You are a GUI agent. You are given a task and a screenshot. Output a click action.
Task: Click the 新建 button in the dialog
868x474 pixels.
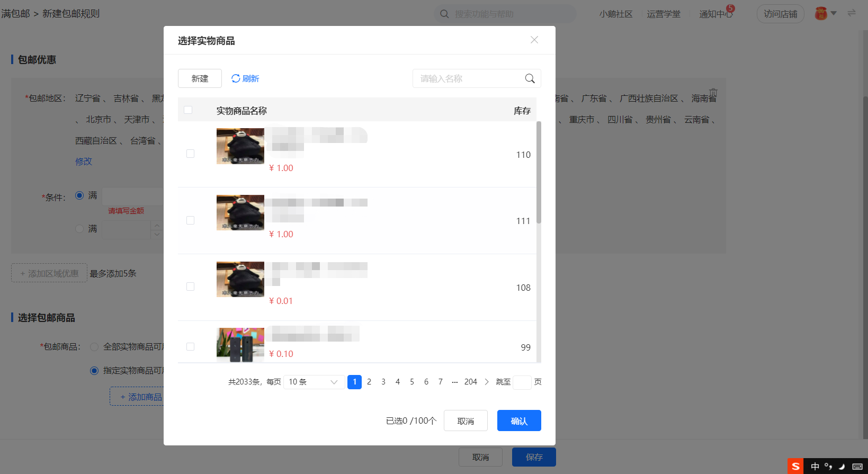click(200, 78)
